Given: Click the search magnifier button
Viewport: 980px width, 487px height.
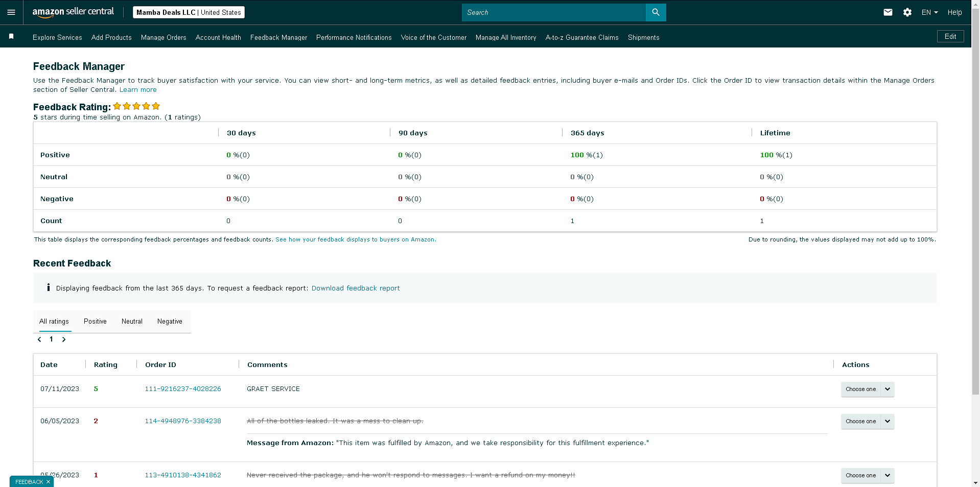Looking at the screenshot, I should tap(656, 12).
